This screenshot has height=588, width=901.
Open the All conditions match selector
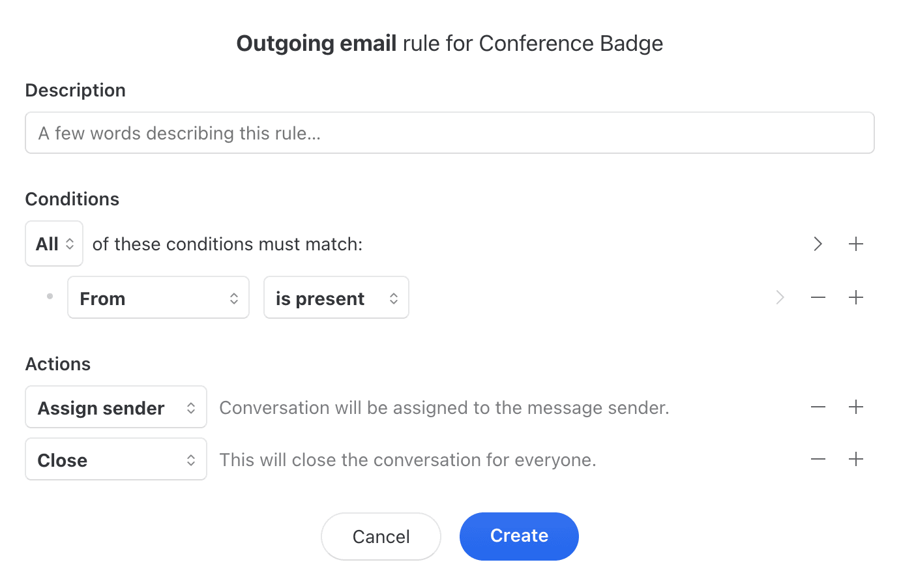(53, 243)
